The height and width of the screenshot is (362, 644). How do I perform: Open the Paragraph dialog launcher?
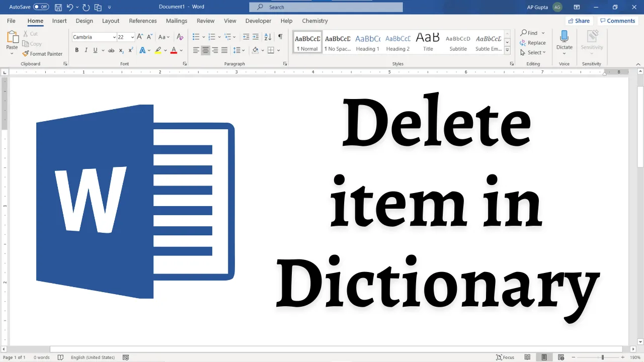pyautogui.click(x=285, y=64)
